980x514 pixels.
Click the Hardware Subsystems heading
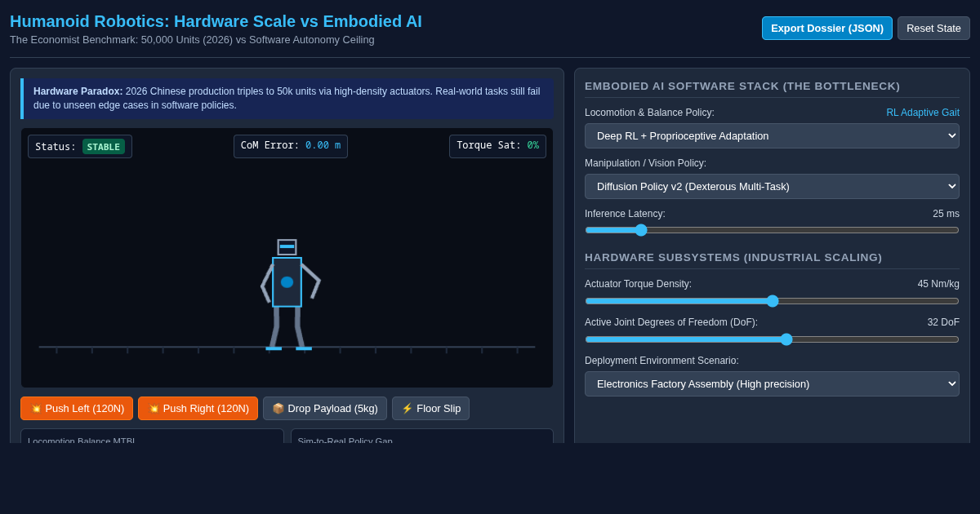733,257
